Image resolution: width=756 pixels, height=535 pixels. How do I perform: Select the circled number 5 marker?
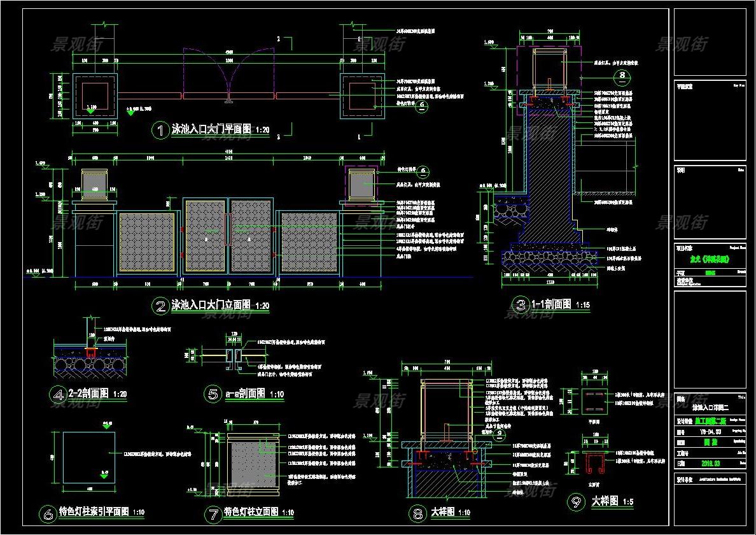[x=213, y=394]
